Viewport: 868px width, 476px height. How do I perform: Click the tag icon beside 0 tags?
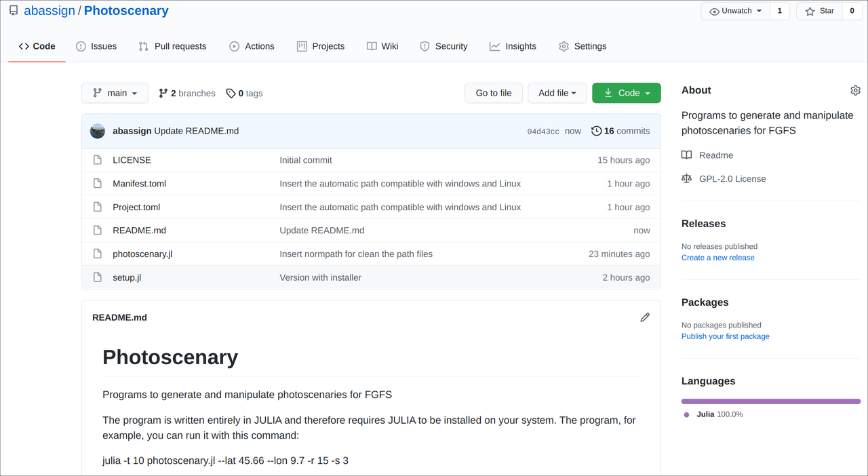[231, 94]
